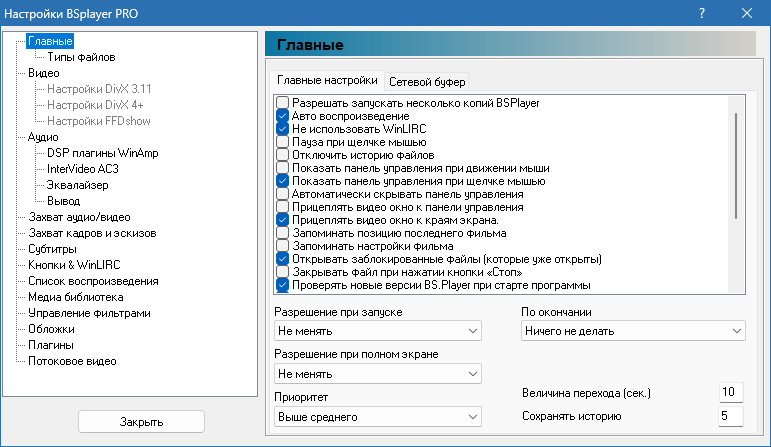Enable Пауза при щелчке мышью
Viewport: 771px width, 447px height.
click(282, 142)
